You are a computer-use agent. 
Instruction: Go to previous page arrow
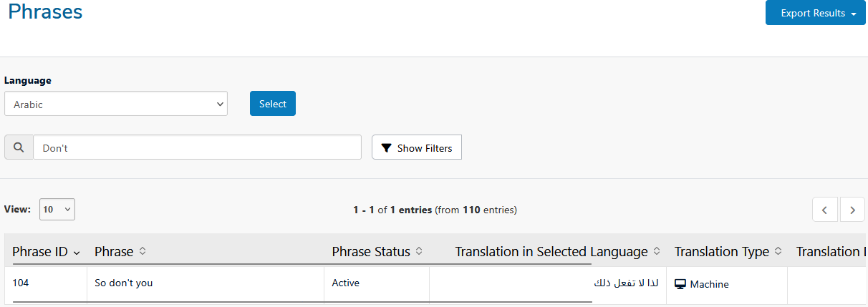825,210
